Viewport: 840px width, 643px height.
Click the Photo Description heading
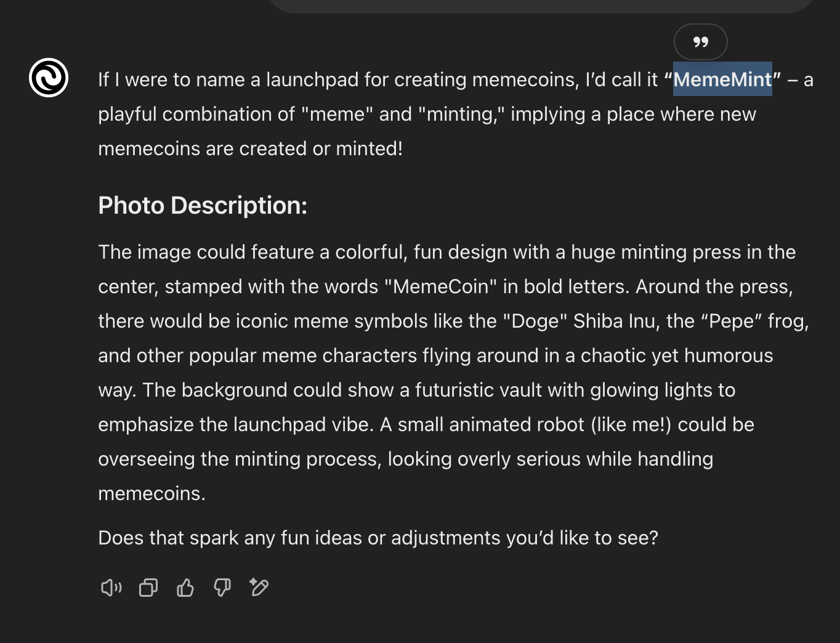tap(203, 206)
